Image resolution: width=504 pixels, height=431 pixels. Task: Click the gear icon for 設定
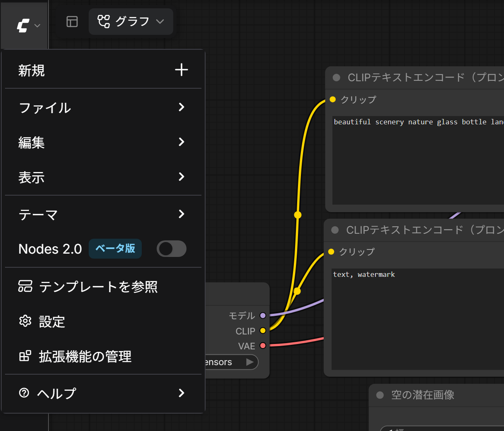[25, 321]
